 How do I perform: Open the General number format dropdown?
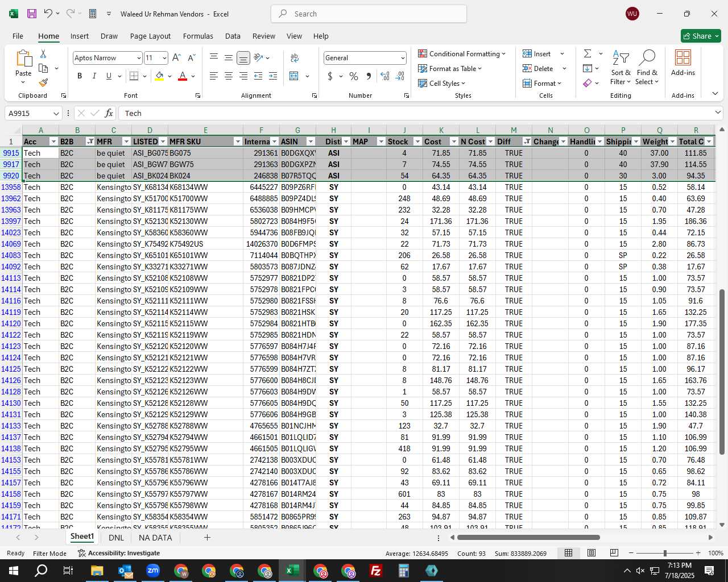pyautogui.click(x=403, y=58)
